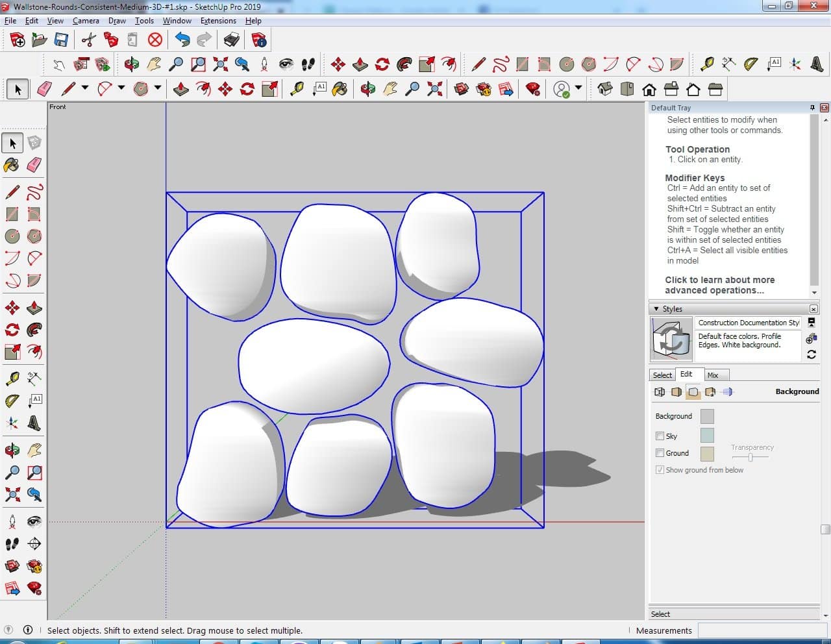Toggle Show ground from below checkbox
The height and width of the screenshot is (644, 831).
pyautogui.click(x=660, y=470)
